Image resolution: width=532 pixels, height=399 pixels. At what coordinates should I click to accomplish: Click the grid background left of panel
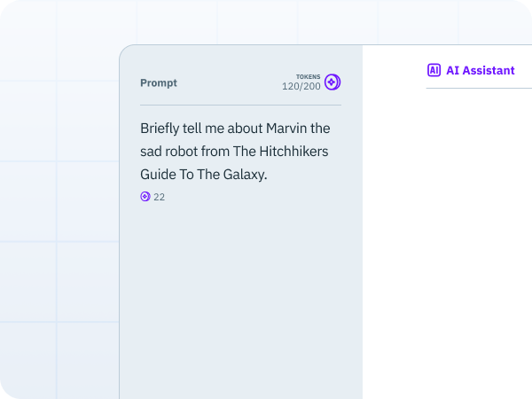coord(58,204)
